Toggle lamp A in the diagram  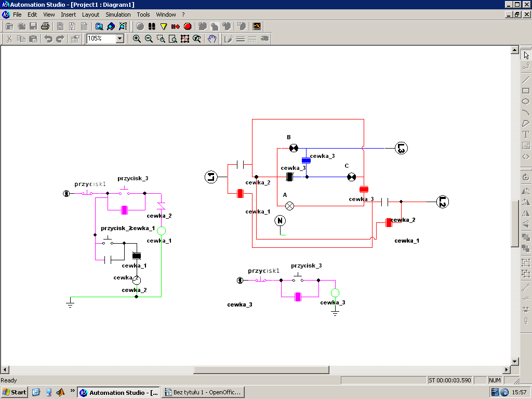pyautogui.click(x=290, y=205)
